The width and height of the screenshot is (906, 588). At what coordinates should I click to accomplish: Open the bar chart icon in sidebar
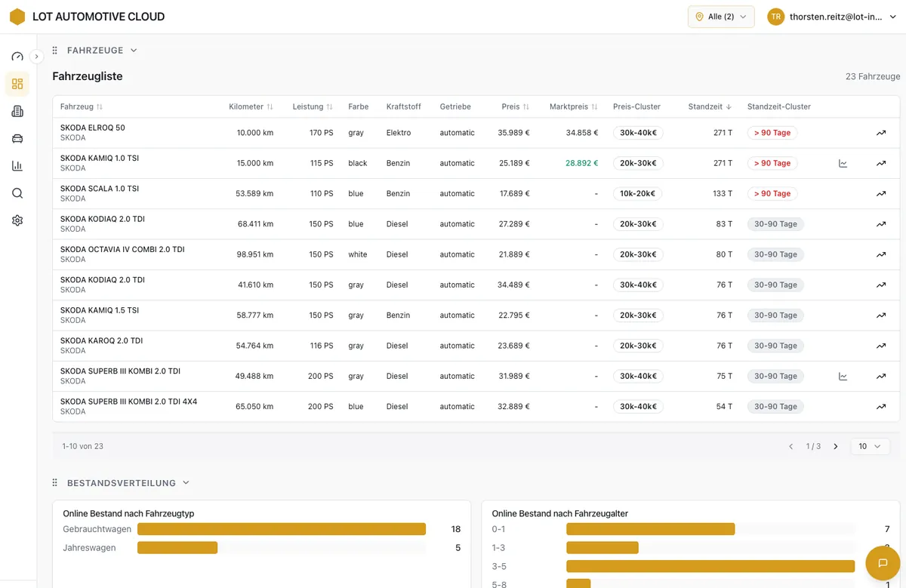(17, 166)
